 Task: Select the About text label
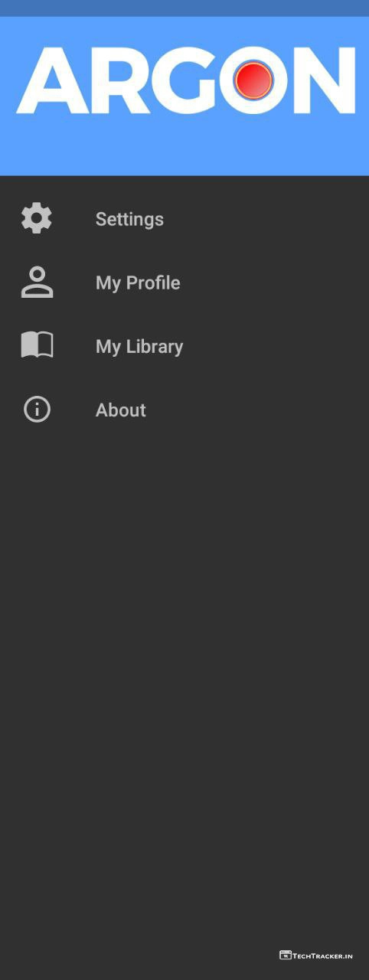coord(121,410)
